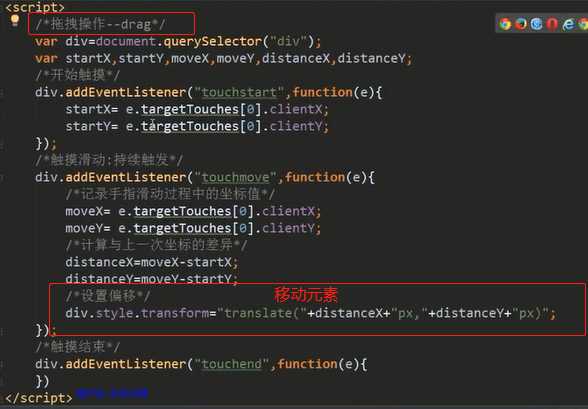Open the page in Firefox browser icon
This screenshot has height=409, width=588.
(x=520, y=24)
